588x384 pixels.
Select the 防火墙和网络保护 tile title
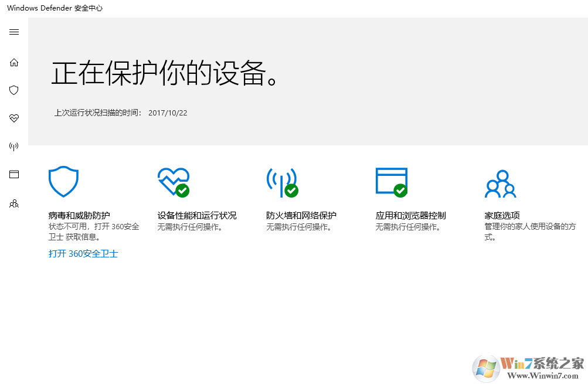pos(301,216)
